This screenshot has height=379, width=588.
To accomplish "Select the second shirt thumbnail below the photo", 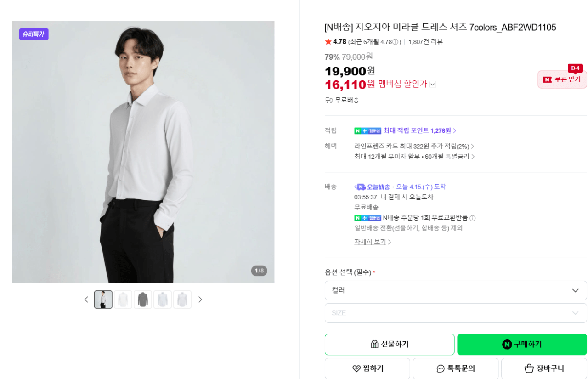I will (x=123, y=299).
